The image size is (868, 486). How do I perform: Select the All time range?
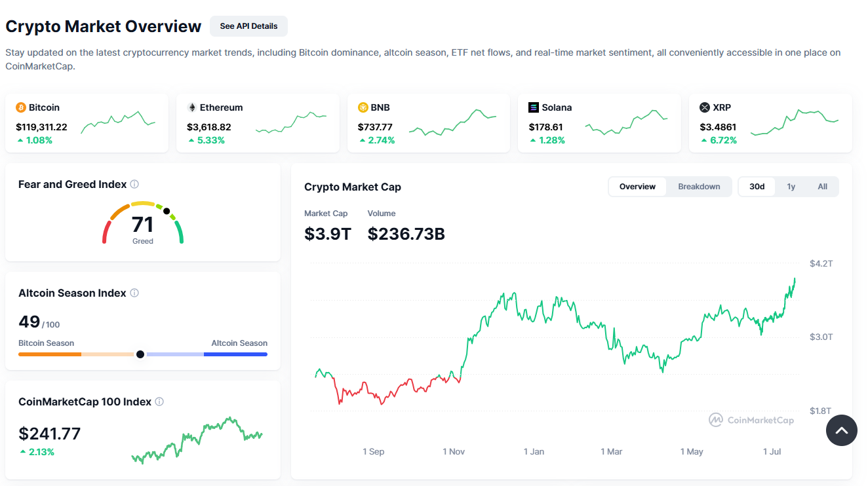[823, 187]
